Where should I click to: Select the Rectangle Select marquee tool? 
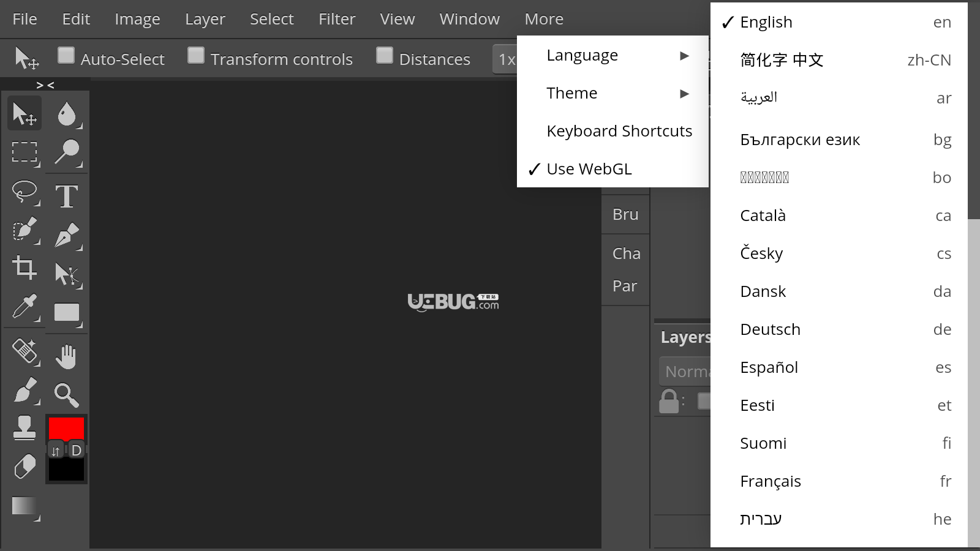24,152
